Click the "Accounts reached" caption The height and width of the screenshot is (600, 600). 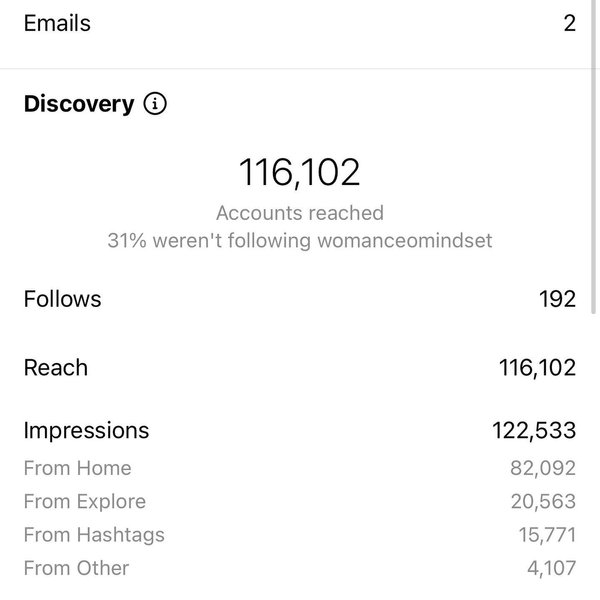(299, 213)
